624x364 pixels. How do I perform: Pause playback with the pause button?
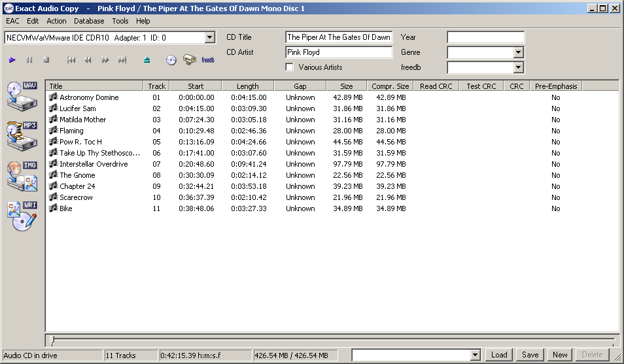click(x=29, y=60)
